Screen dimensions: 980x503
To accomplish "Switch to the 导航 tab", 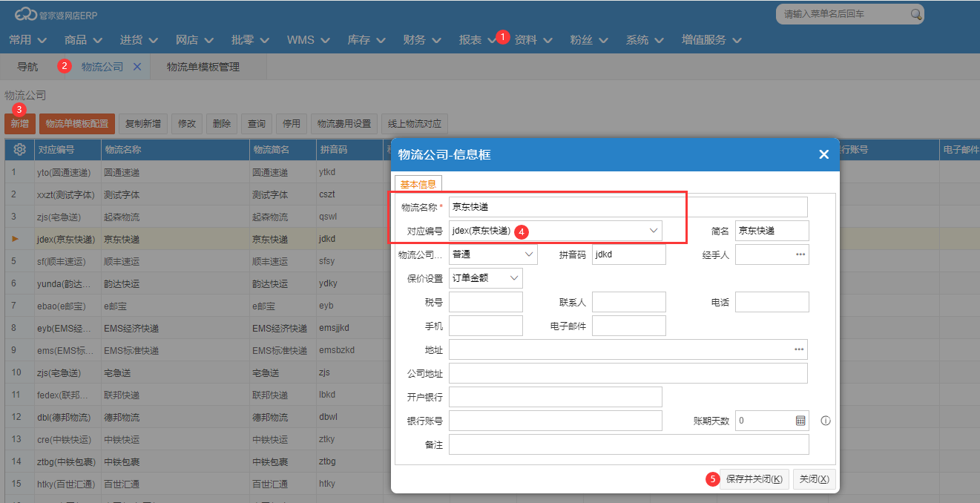I will coord(27,67).
